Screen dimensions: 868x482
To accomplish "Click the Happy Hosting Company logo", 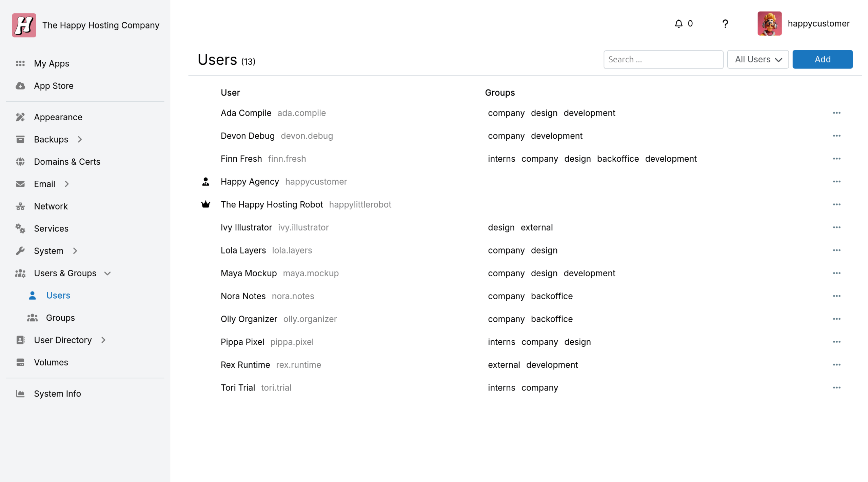I will coord(24,25).
